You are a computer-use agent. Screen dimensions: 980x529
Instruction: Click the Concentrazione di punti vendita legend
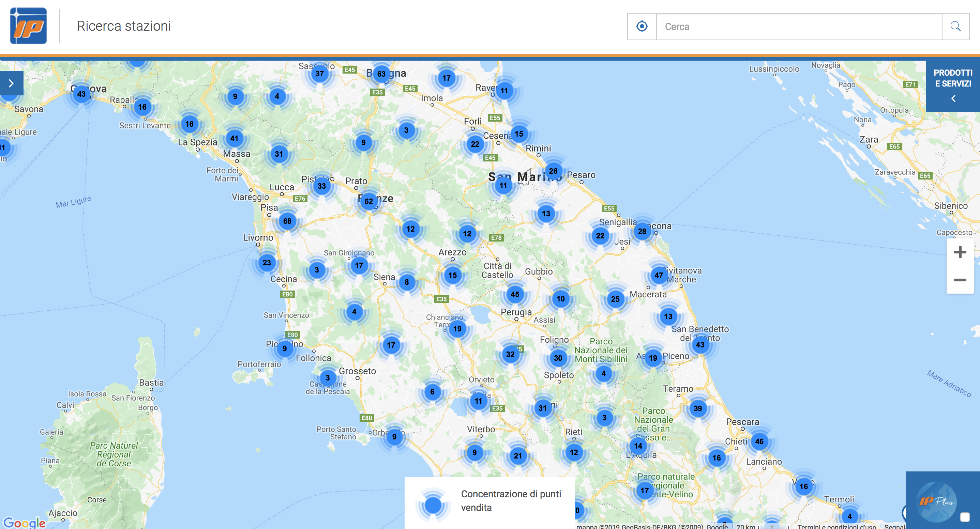point(489,503)
